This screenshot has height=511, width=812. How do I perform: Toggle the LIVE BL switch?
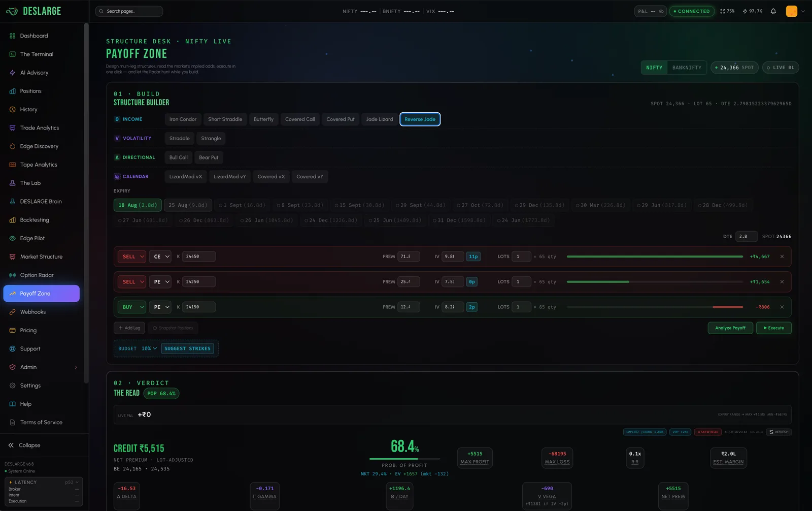781,68
